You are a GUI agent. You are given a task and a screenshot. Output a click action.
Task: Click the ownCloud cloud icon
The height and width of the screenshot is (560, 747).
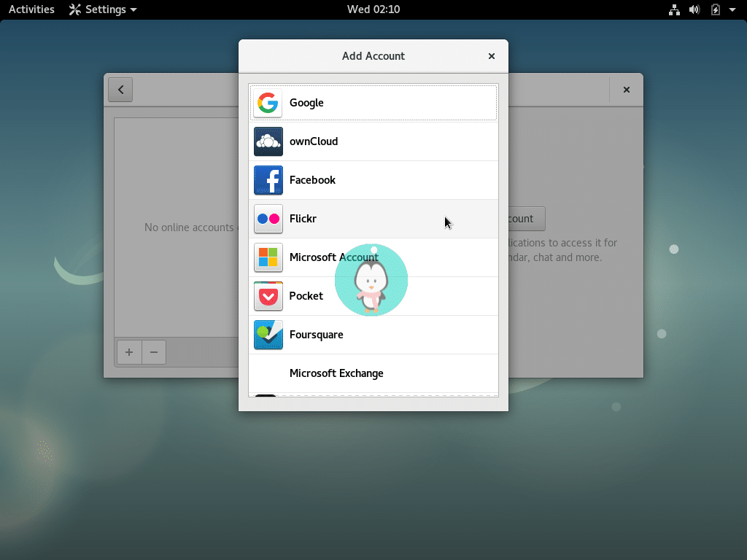268,141
